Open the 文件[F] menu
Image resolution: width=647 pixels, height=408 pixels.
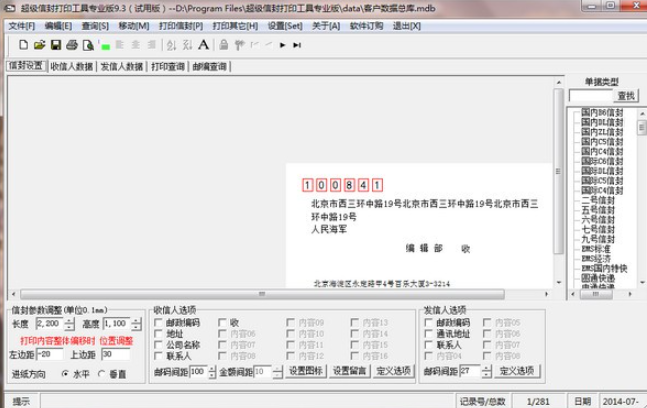click(22, 26)
